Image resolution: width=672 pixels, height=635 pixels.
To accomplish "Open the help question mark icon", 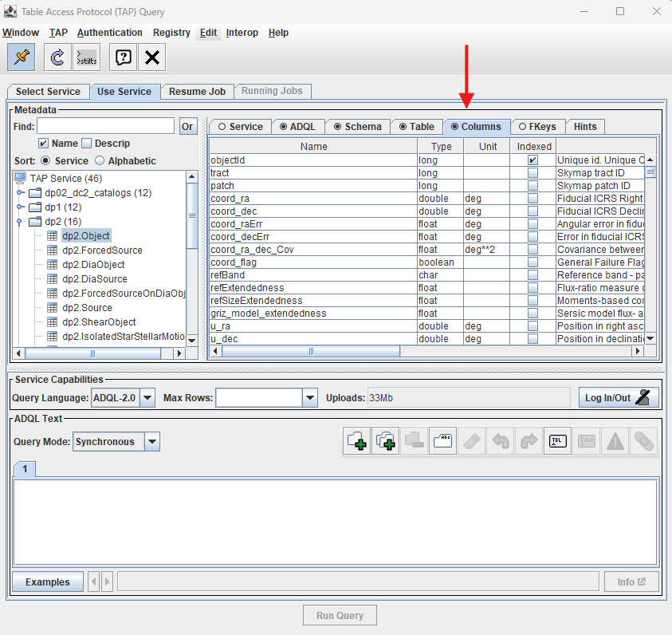I will point(124,57).
